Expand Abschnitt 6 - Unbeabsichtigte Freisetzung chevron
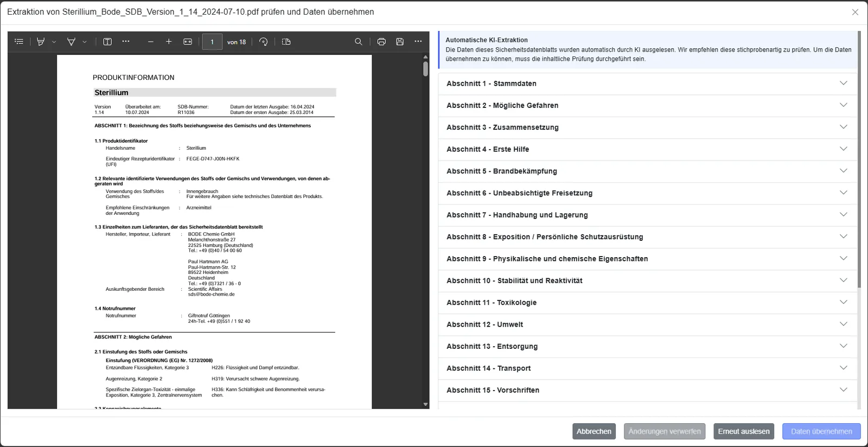 click(844, 193)
